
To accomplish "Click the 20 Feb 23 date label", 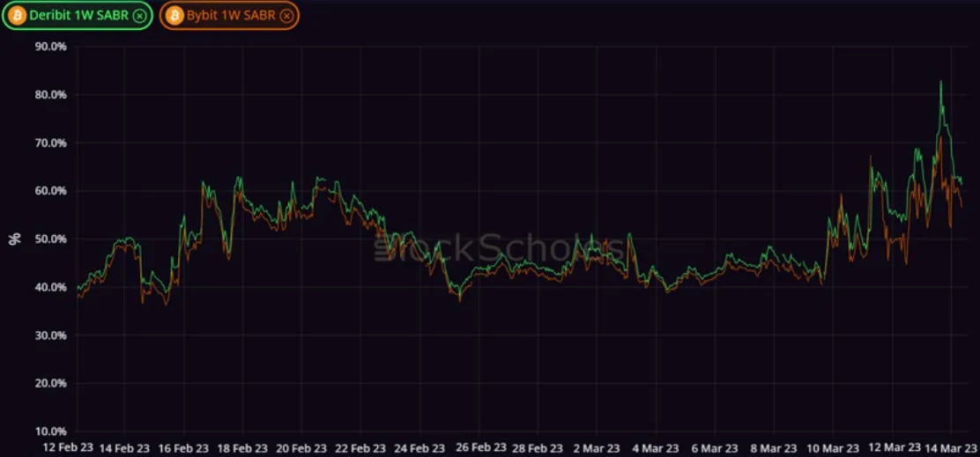I will tap(301, 448).
